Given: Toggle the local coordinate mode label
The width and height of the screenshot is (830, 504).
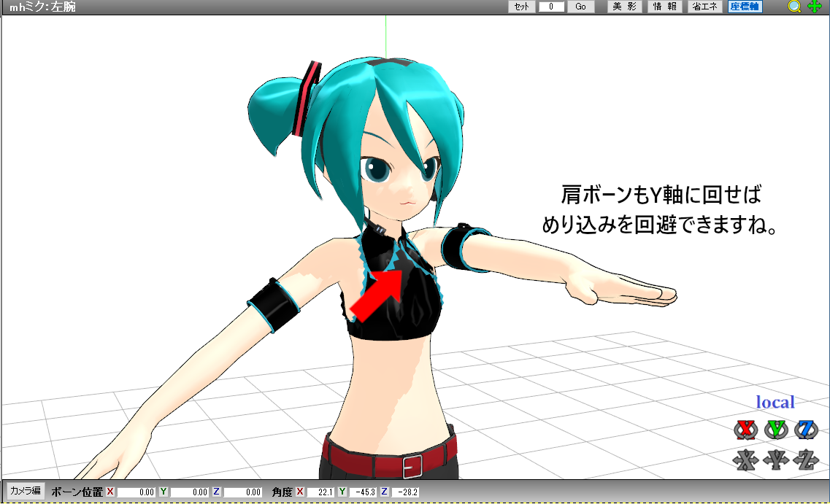Looking at the screenshot, I should [775, 402].
